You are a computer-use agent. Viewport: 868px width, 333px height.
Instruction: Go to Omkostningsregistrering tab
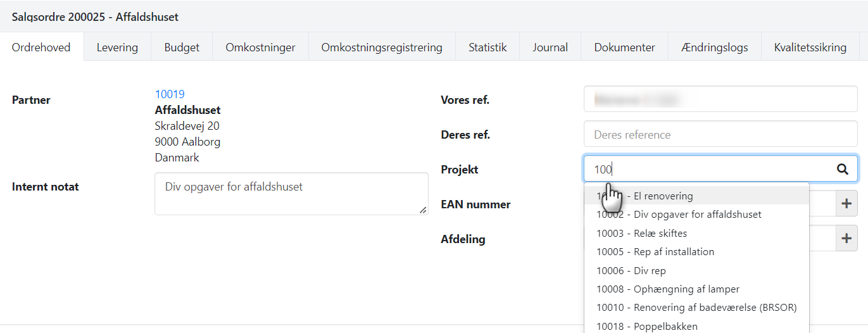tap(381, 47)
